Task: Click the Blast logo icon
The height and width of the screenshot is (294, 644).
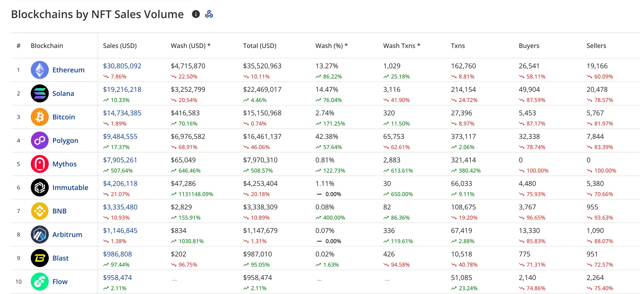Action: [x=40, y=258]
